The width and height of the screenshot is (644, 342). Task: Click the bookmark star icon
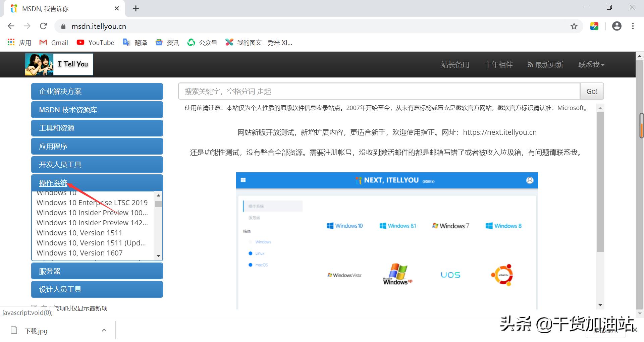click(574, 26)
